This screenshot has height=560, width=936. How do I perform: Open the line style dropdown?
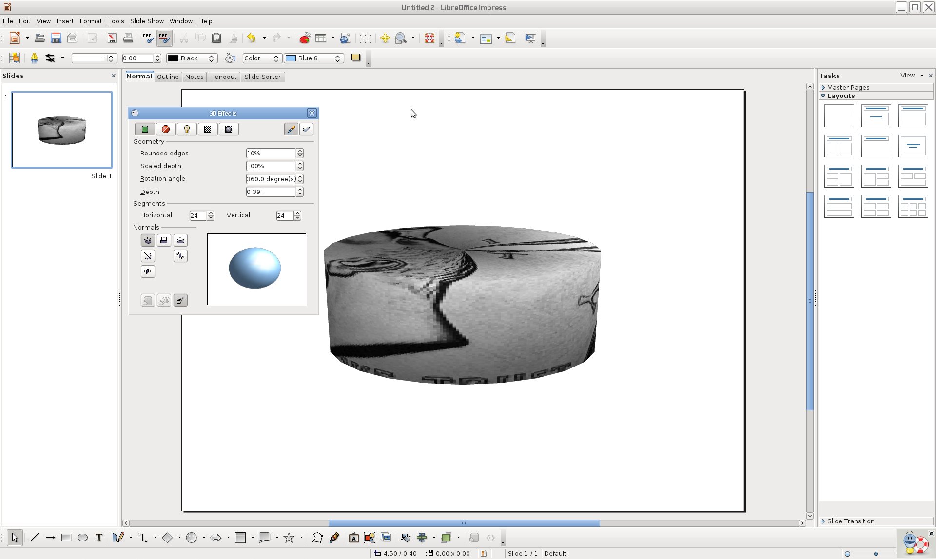(x=94, y=58)
